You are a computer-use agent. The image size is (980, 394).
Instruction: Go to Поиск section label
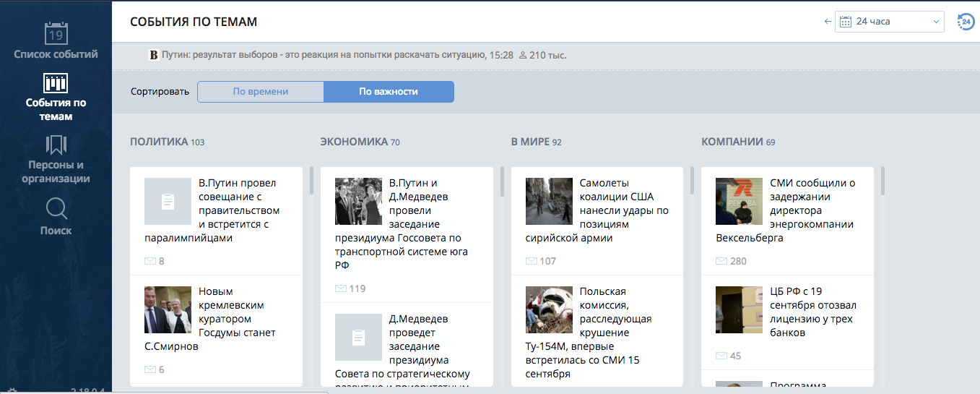[56, 231]
